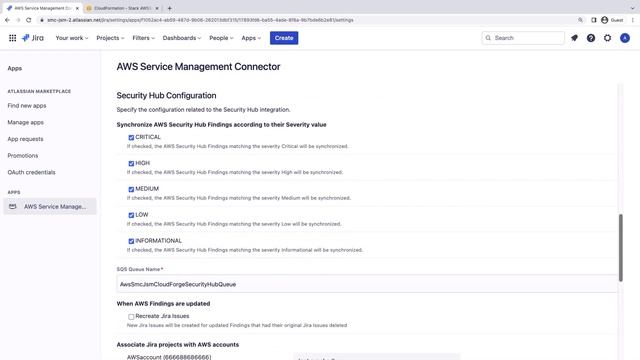Viewport: 640px width, 360px height.
Task: Click the Create button
Action: point(284,38)
